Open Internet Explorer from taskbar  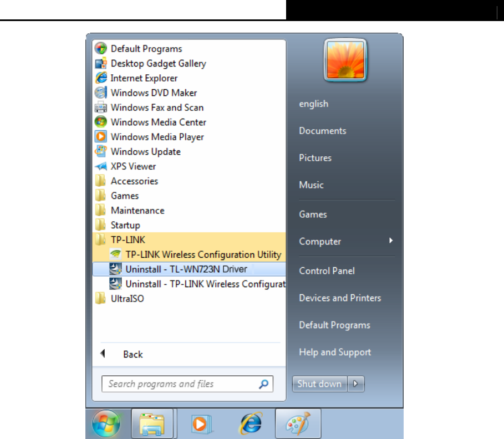click(x=251, y=423)
